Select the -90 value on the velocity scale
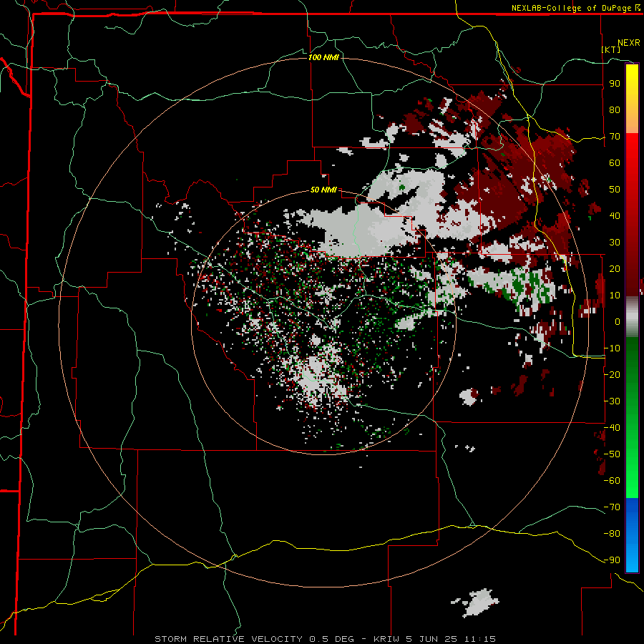This screenshot has height=644, width=644. [x=613, y=560]
